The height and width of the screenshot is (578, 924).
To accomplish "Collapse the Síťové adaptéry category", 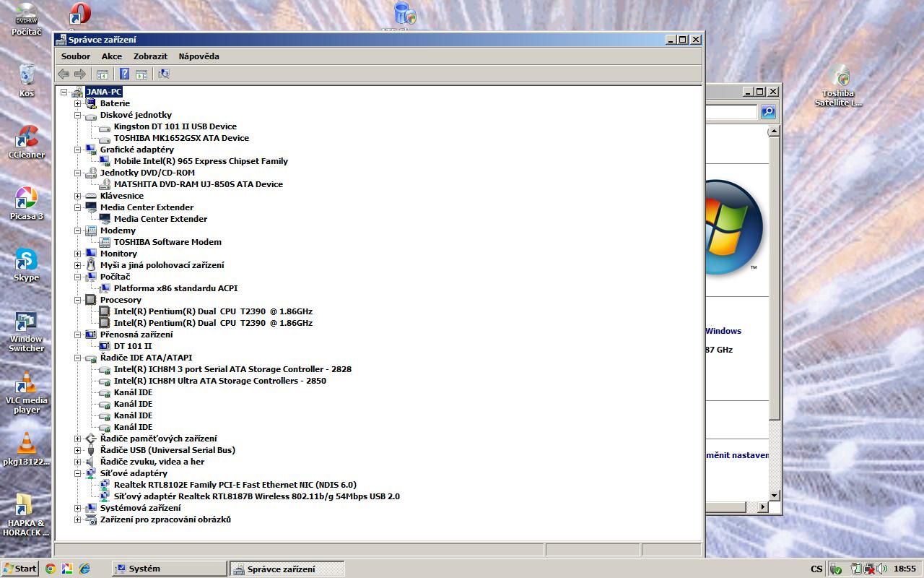I will [x=77, y=473].
